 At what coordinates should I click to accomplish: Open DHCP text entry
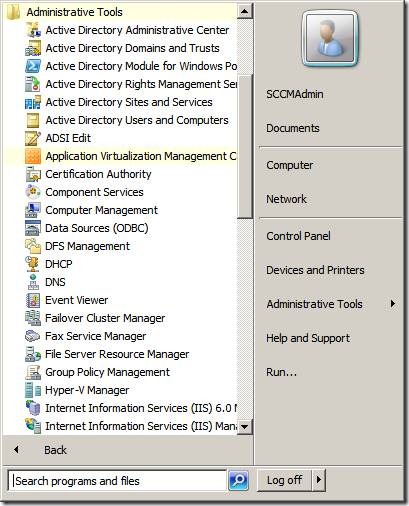59,264
